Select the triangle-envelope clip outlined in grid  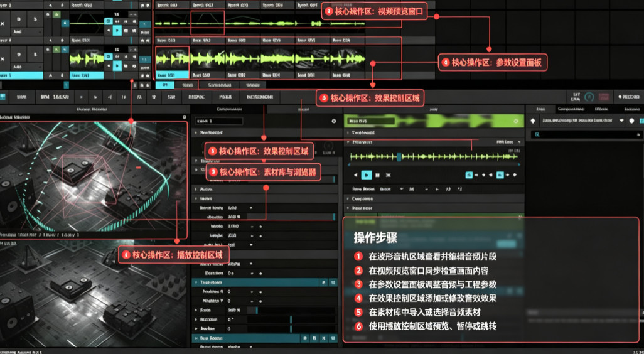(x=207, y=23)
